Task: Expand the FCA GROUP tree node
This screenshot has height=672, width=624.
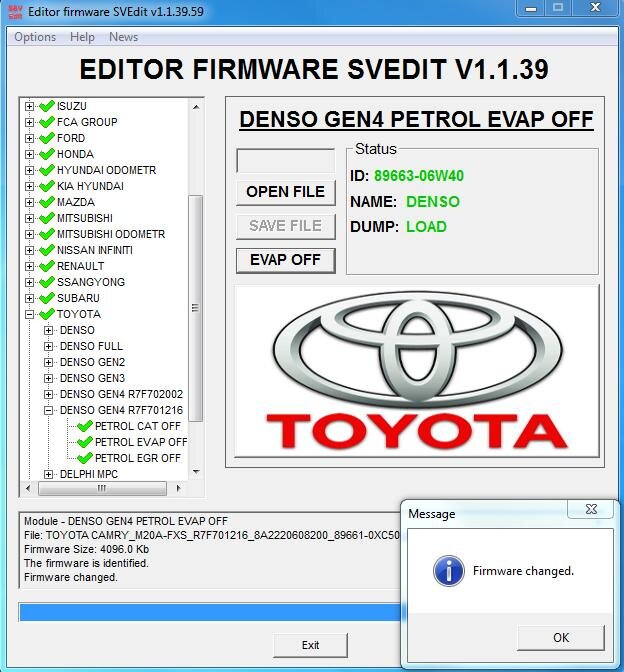Action: (x=29, y=123)
